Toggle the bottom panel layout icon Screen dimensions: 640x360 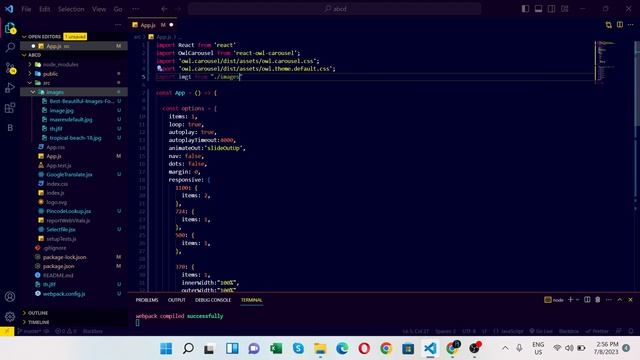[x=538, y=9]
